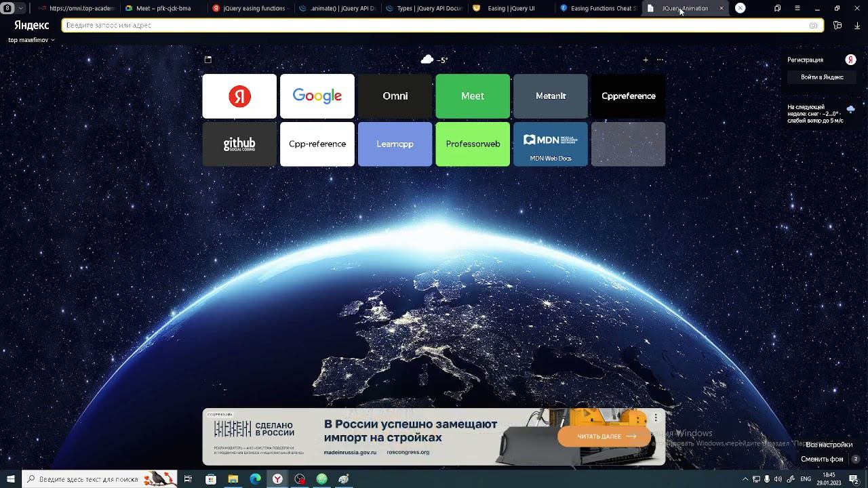Open the collections icon beside downloads
The image size is (868, 488).
(x=837, y=25)
